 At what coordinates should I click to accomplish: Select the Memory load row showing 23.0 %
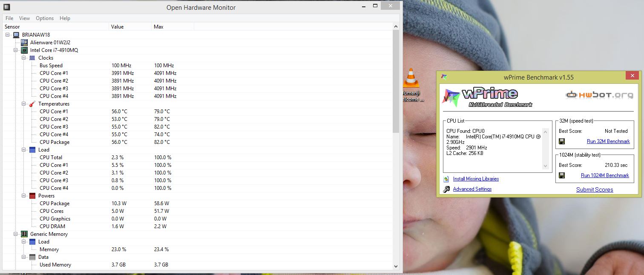197,249
